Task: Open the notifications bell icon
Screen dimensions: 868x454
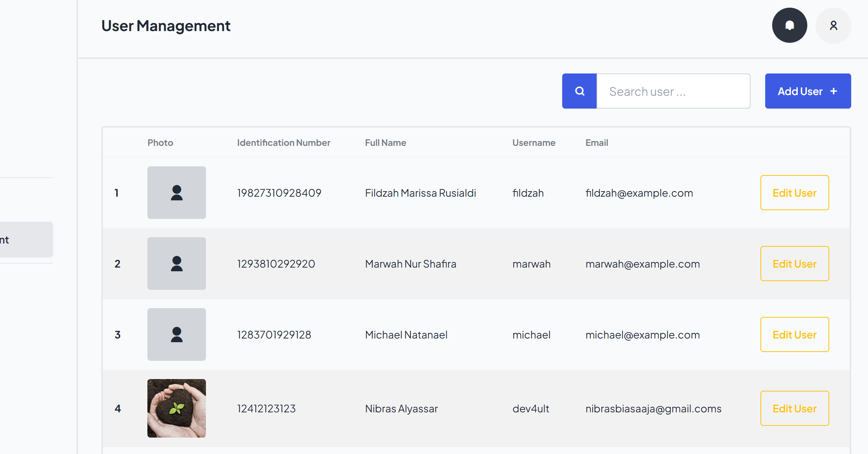Action: [x=789, y=25]
